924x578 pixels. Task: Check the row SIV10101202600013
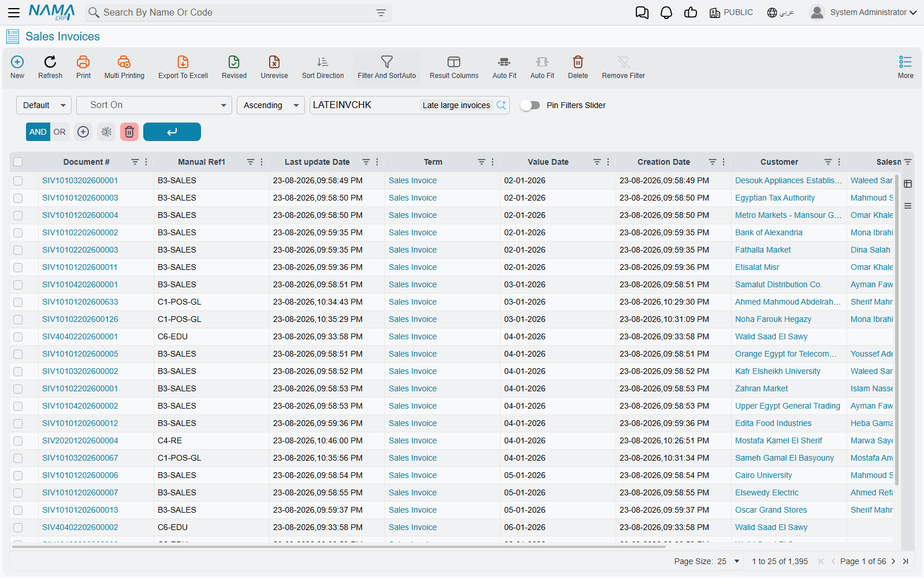point(18,510)
